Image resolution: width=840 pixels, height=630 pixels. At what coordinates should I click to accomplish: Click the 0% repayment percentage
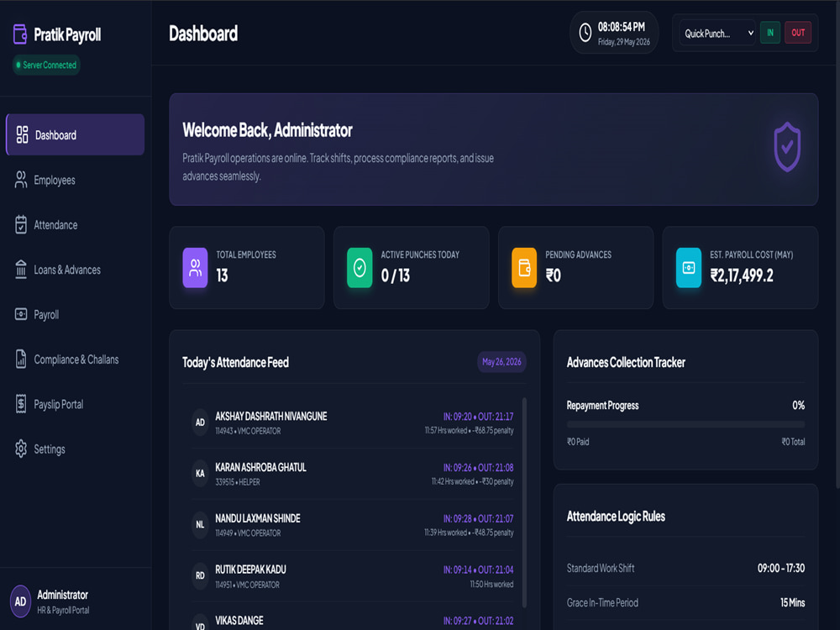coord(798,406)
